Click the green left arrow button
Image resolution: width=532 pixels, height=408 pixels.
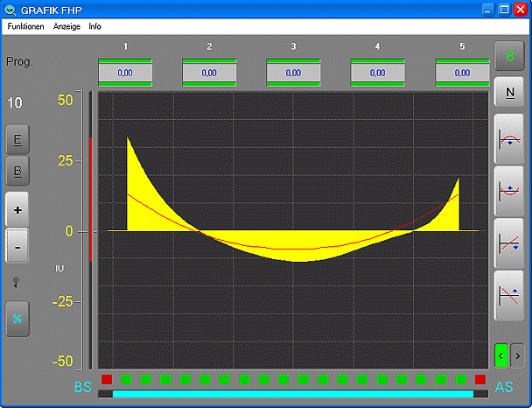501,355
